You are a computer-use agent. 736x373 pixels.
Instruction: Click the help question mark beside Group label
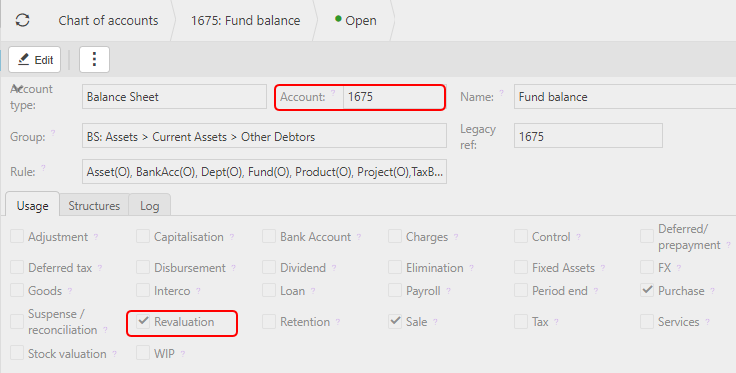(x=53, y=133)
